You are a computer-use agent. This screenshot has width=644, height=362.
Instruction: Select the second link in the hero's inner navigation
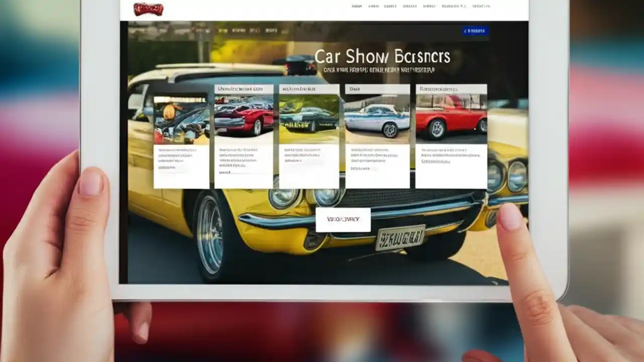coord(239,31)
